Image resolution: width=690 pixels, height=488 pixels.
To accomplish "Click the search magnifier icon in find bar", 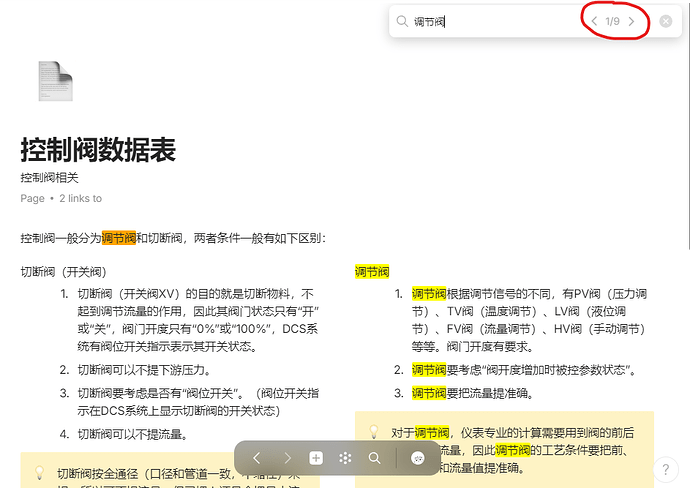I will [x=402, y=21].
